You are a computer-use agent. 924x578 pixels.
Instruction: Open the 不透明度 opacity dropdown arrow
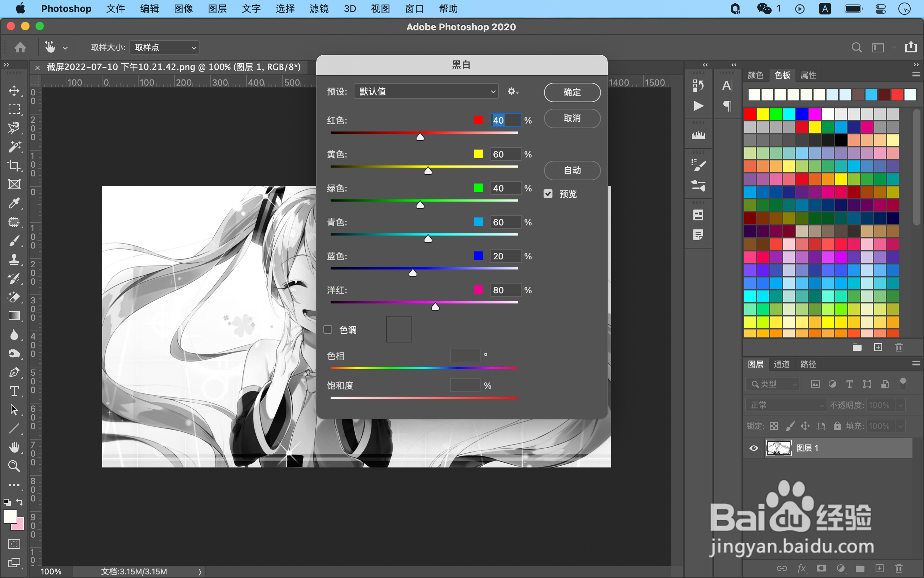(900, 405)
